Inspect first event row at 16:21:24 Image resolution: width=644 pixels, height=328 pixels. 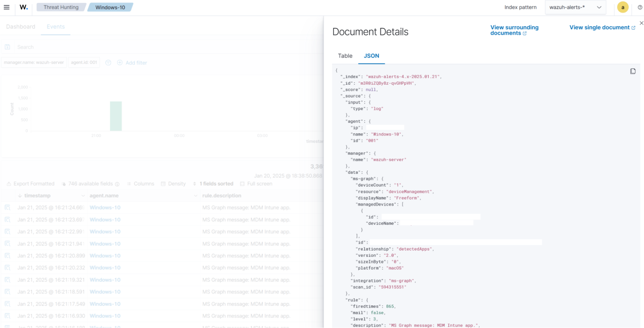coord(7,208)
